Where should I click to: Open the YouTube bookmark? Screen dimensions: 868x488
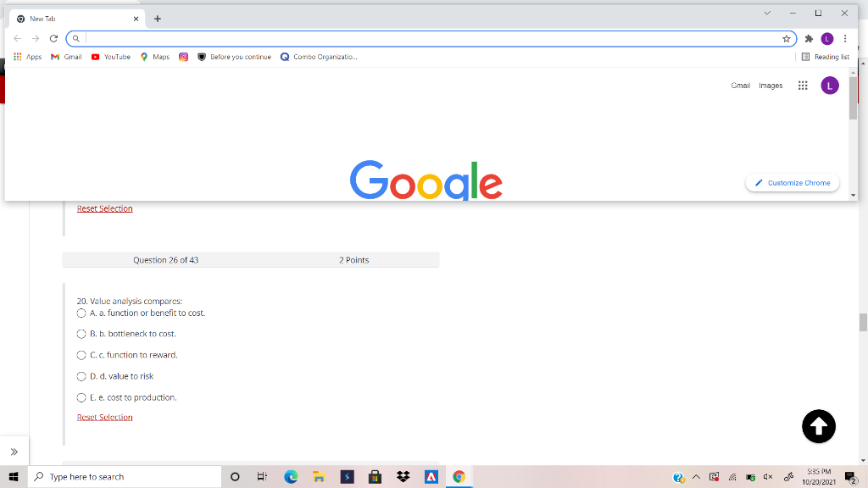point(110,57)
